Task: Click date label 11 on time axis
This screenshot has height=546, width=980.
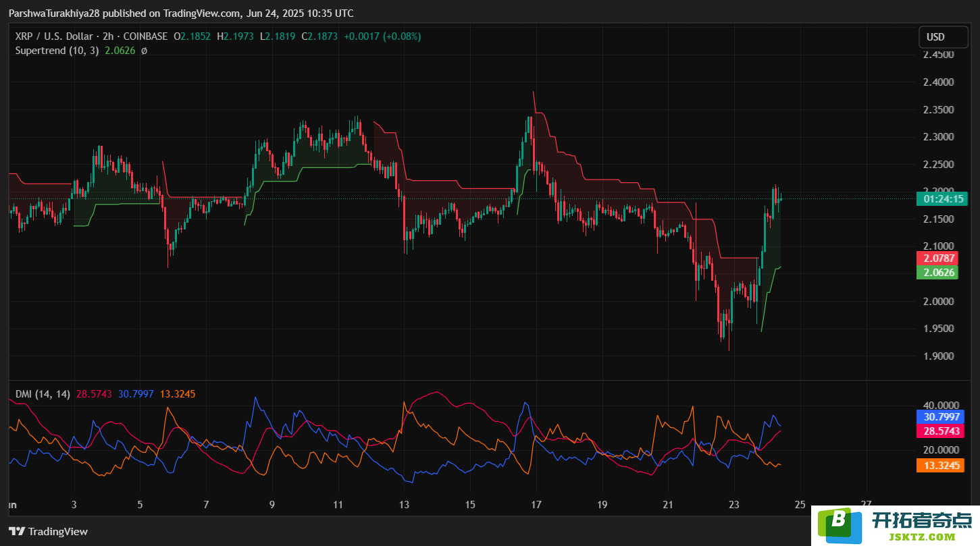Action: pos(338,504)
